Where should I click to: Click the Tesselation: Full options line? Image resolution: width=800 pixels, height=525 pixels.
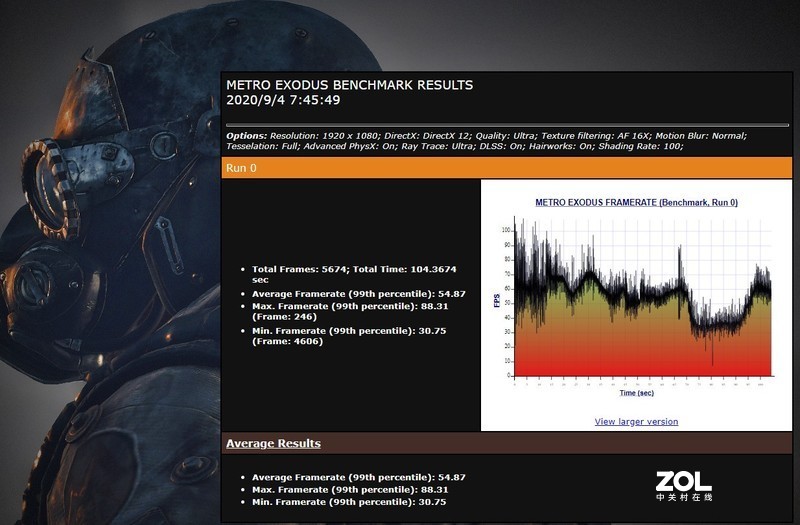455,146
